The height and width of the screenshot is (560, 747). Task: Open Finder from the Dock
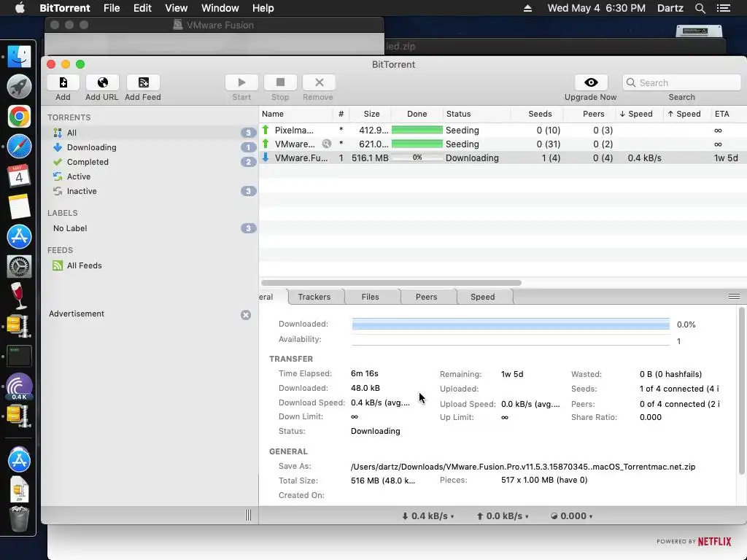(x=19, y=57)
